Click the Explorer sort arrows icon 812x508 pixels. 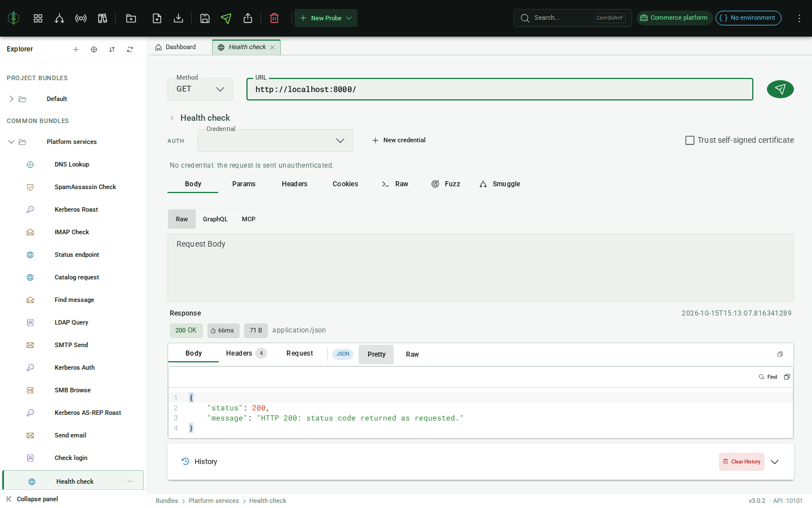(112, 50)
